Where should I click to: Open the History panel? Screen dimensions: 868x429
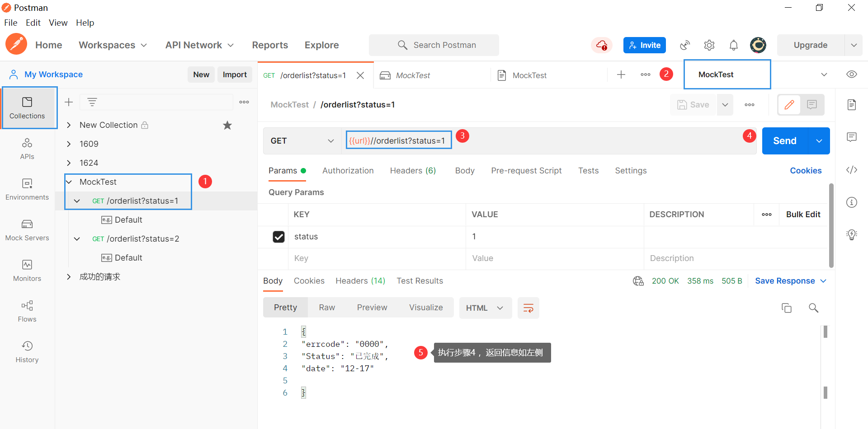click(27, 351)
